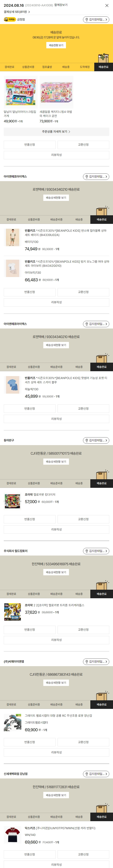Tap the 함께장보기 link
Image resolution: width=113 pixels, height=868 pixels.
[61, 5]
